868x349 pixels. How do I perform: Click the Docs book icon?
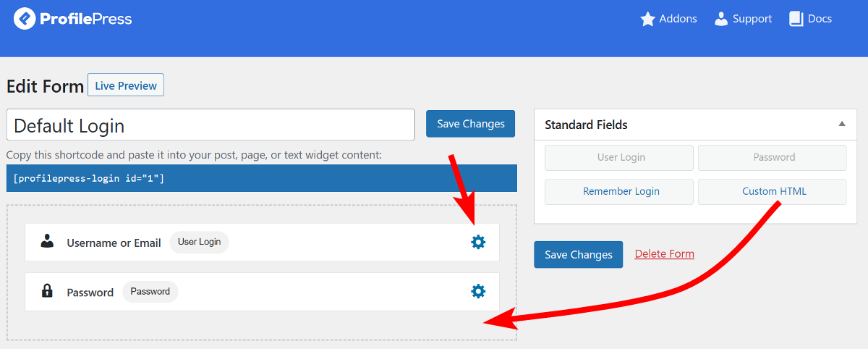(x=796, y=19)
